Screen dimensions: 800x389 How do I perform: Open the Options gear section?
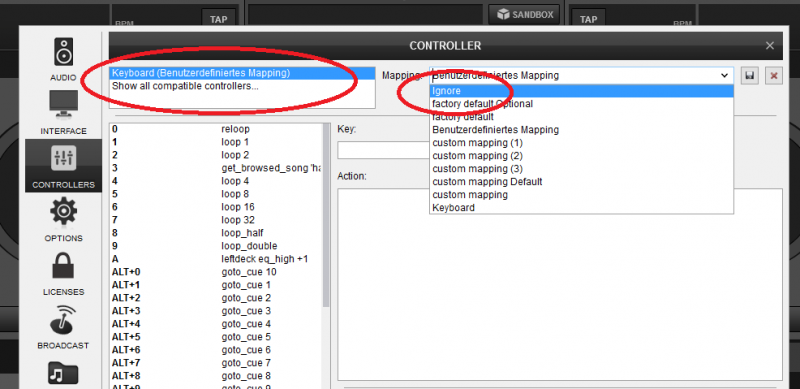[63, 220]
